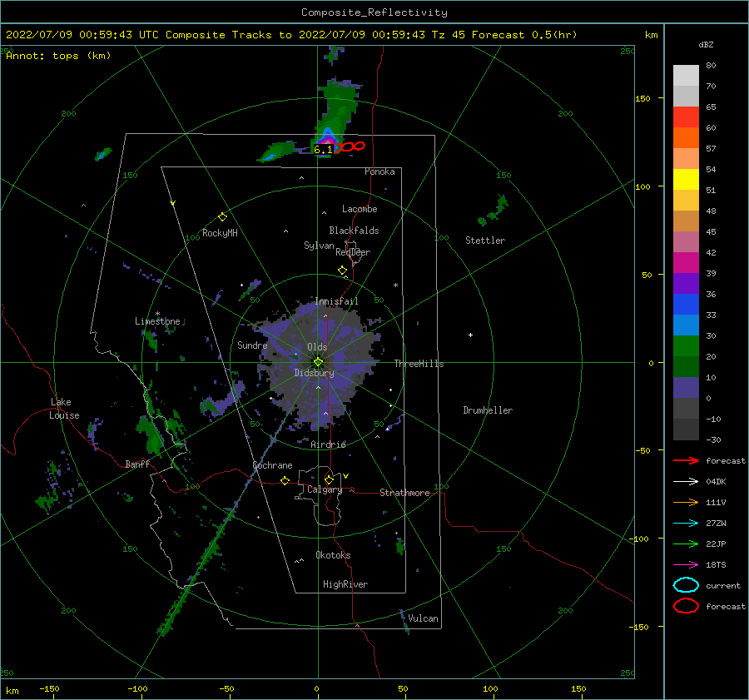Click the Composite_Reflectivity title
Viewport: 749px width, 700px height.
(374, 12)
